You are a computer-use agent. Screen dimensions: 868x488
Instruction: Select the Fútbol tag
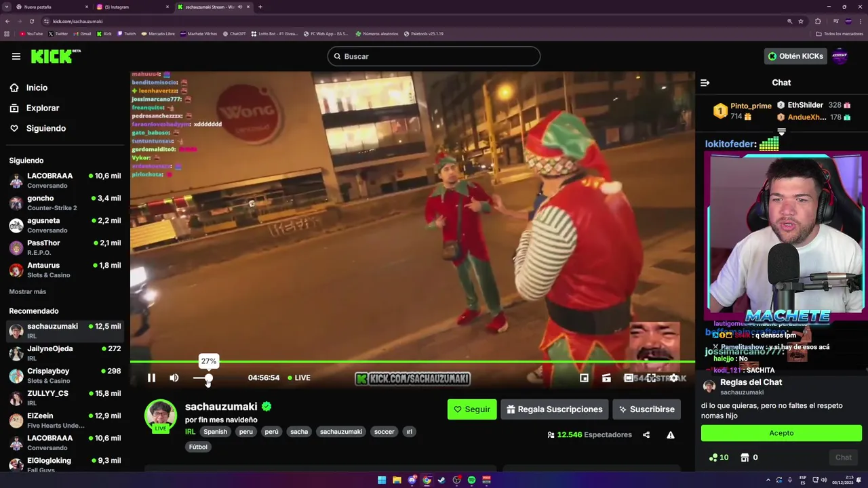coord(198,447)
